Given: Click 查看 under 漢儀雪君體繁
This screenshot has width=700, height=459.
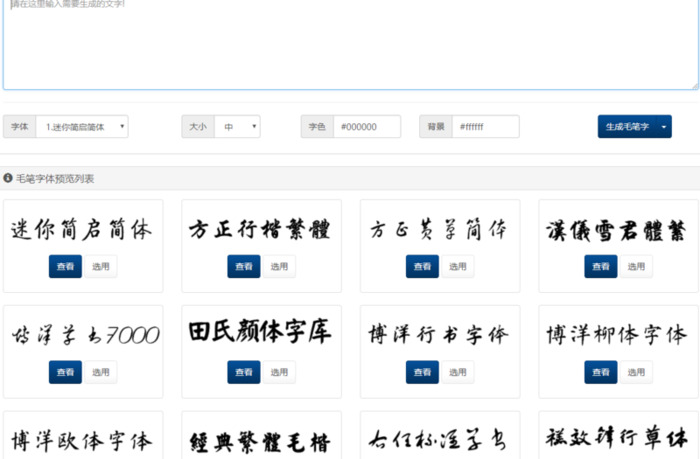Looking at the screenshot, I should pyautogui.click(x=601, y=267).
